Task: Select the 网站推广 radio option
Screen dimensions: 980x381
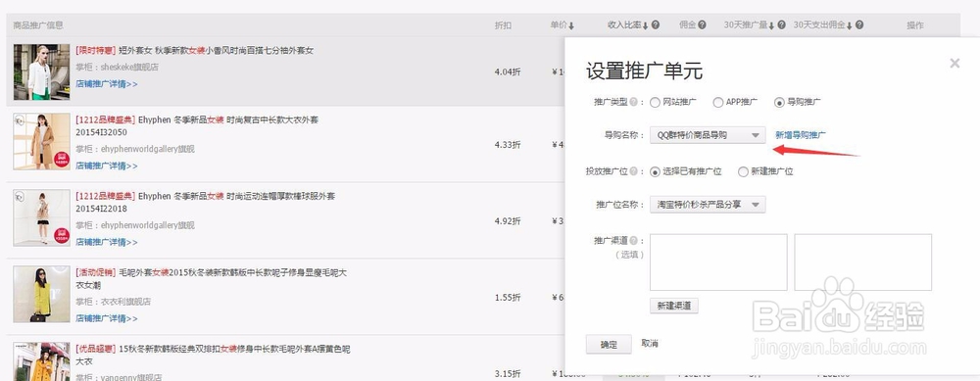Action: click(x=655, y=102)
